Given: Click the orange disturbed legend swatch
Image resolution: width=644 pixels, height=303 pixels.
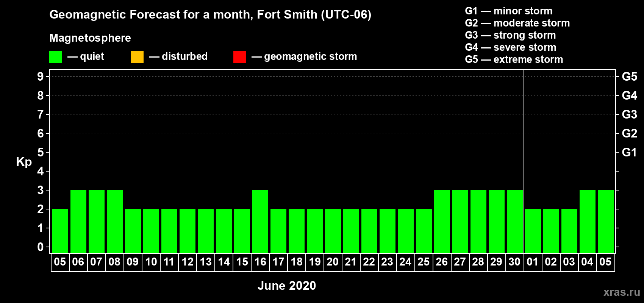Looking at the screenshot, I should pos(137,57).
